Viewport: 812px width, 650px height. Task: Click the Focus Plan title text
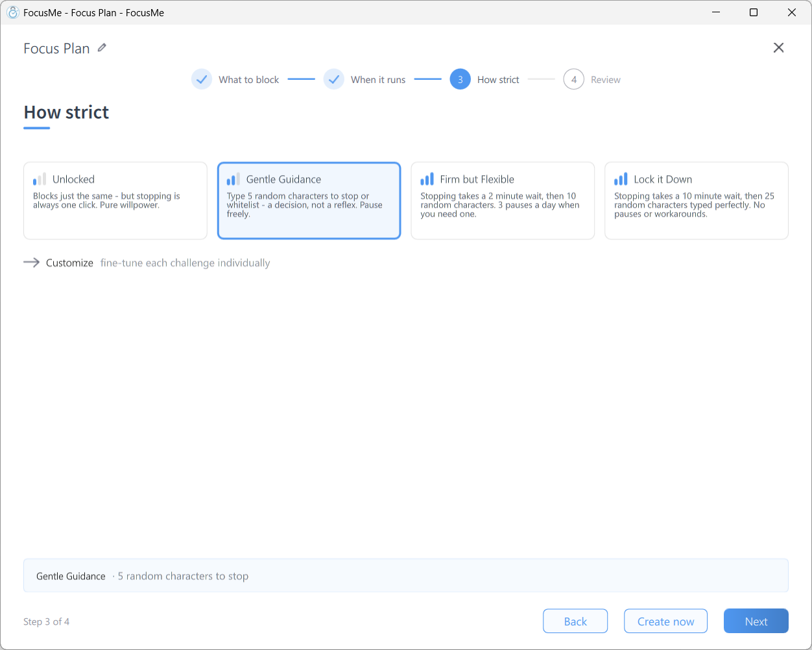tap(56, 48)
